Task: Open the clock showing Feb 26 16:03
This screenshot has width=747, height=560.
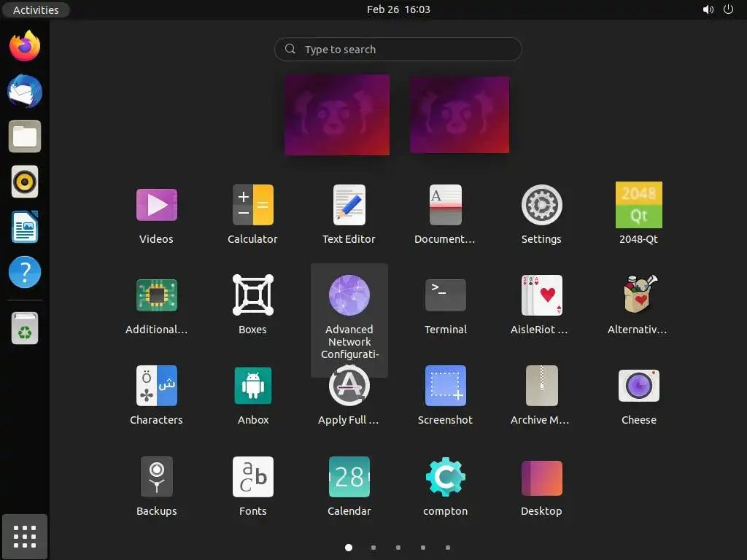Action: click(x=398, y=9)
